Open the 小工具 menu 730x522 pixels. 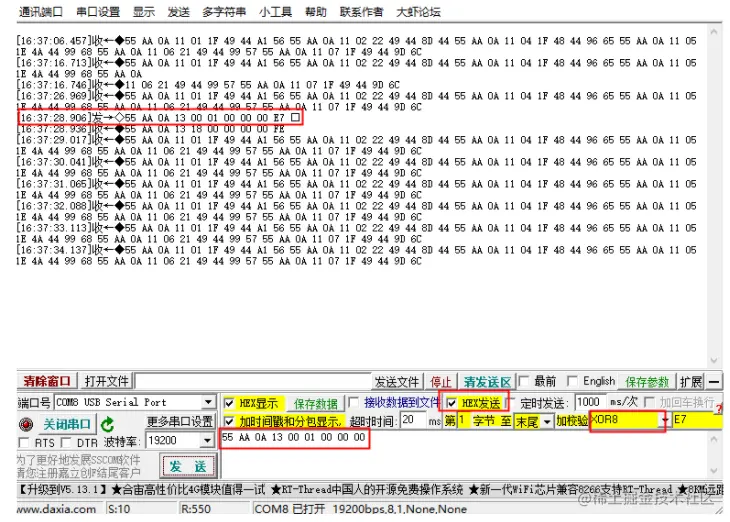point(276,12)
